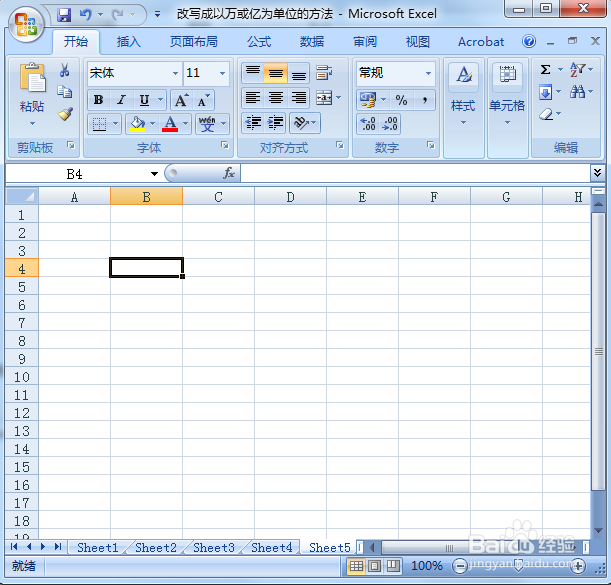Switch to the 页面布局 tab
The width and height of the screenshot is (611, 585).
click(194, 42)
